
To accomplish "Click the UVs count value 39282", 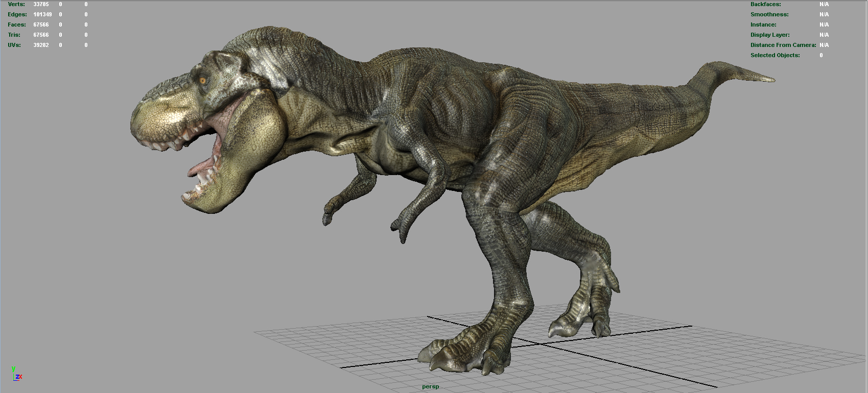I will click(x=41, y=45).
